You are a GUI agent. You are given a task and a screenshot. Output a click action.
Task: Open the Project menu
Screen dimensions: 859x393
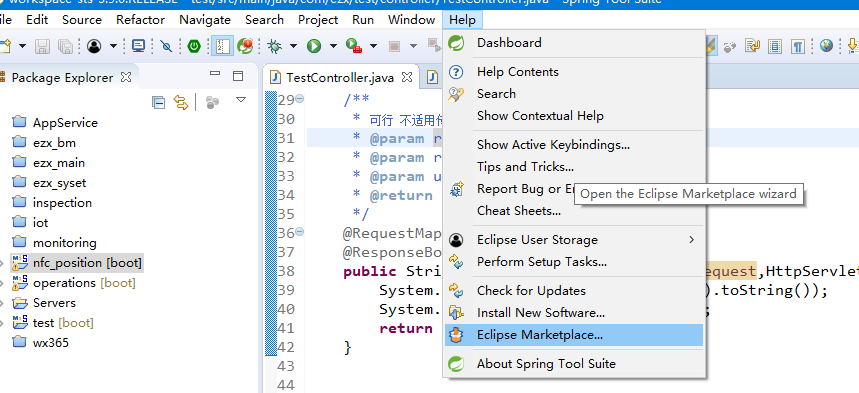(318, 20)
